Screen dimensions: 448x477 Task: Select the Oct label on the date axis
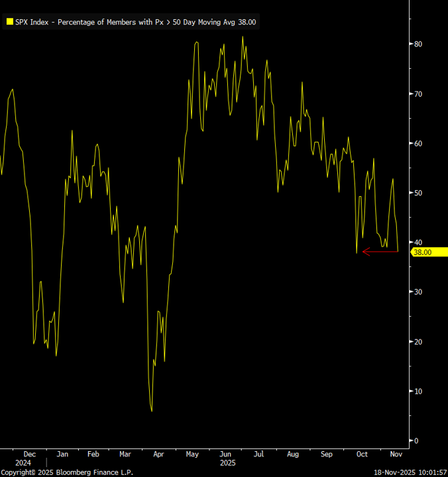coord(361,454)
